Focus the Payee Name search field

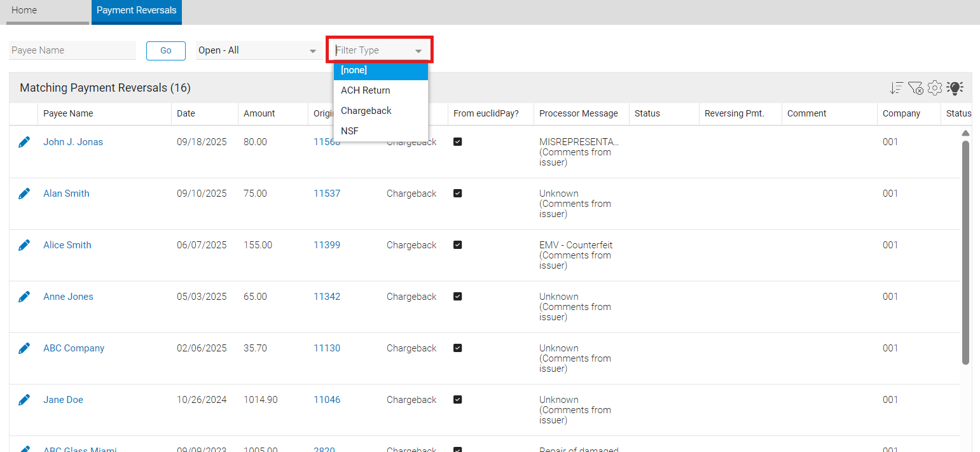coord(72,50)
